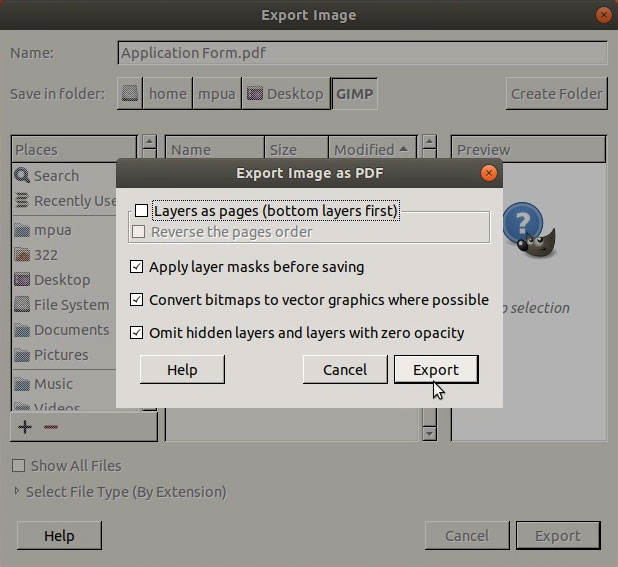Add bookmark with plus icon

25,427
